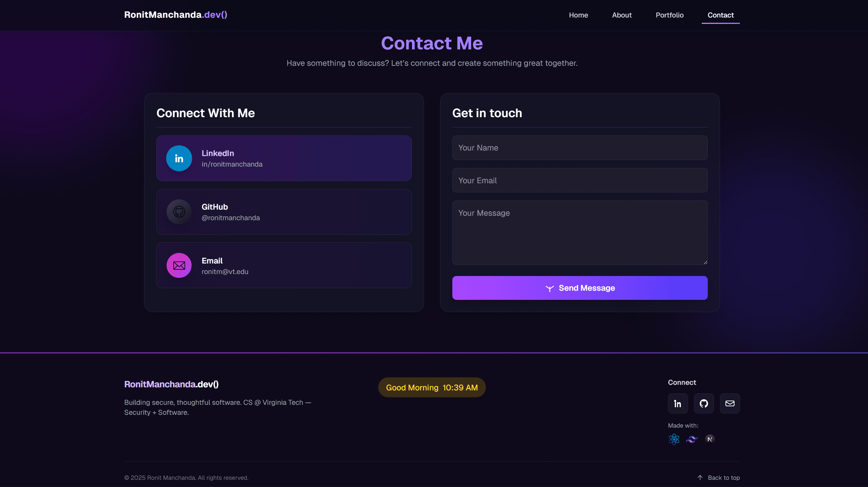Click inside the Your Message text area
The image size is (868, 487).
579,233
